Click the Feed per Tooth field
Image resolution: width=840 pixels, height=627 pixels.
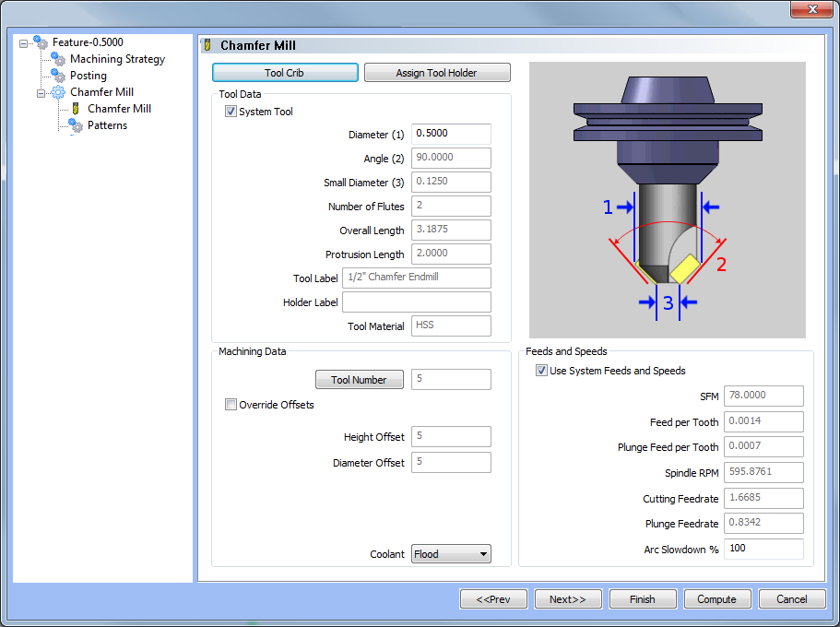click(763, 421)
